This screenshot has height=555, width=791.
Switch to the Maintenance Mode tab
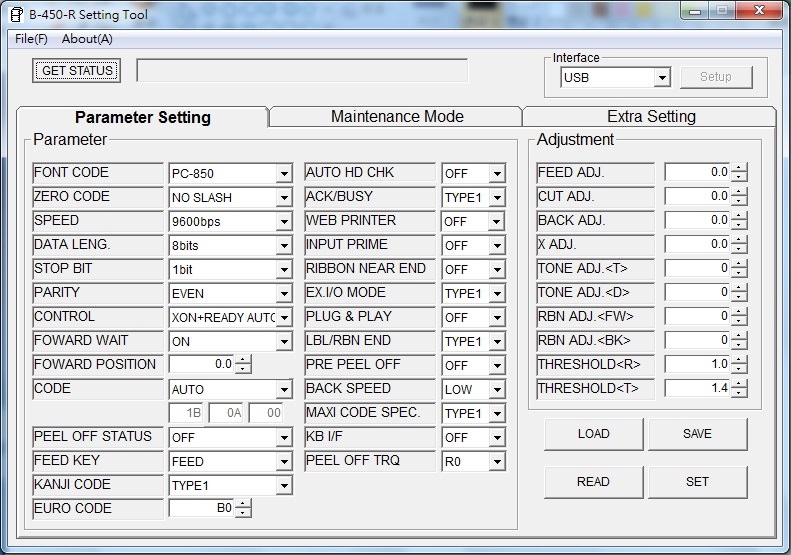point(396,117)
